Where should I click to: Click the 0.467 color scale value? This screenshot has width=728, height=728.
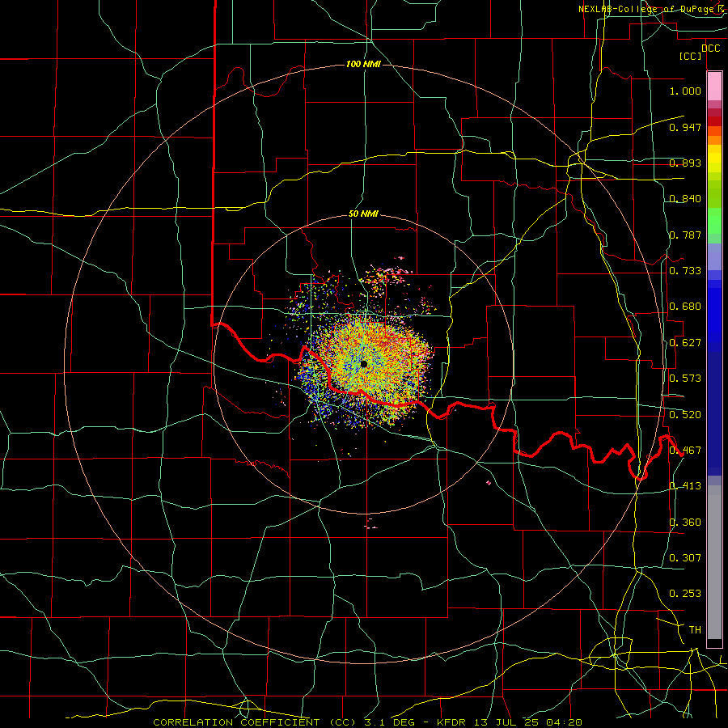[x=685, y=451]
